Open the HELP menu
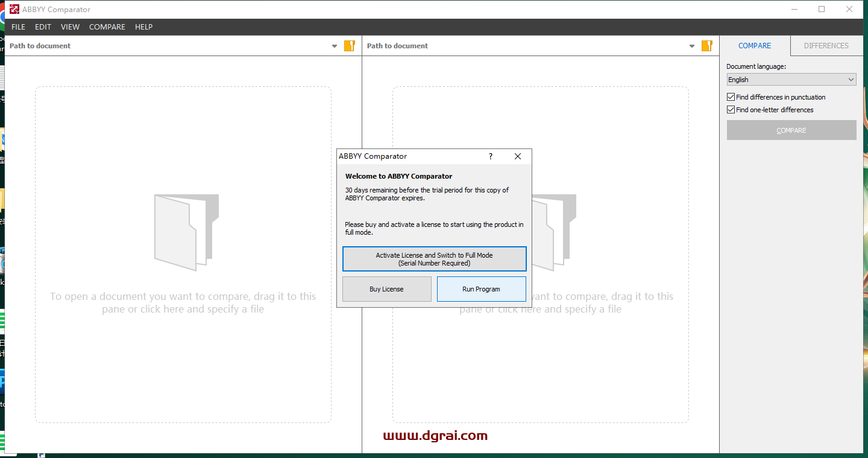Viewport: 868px width, 458px height. tap(143, 27)
